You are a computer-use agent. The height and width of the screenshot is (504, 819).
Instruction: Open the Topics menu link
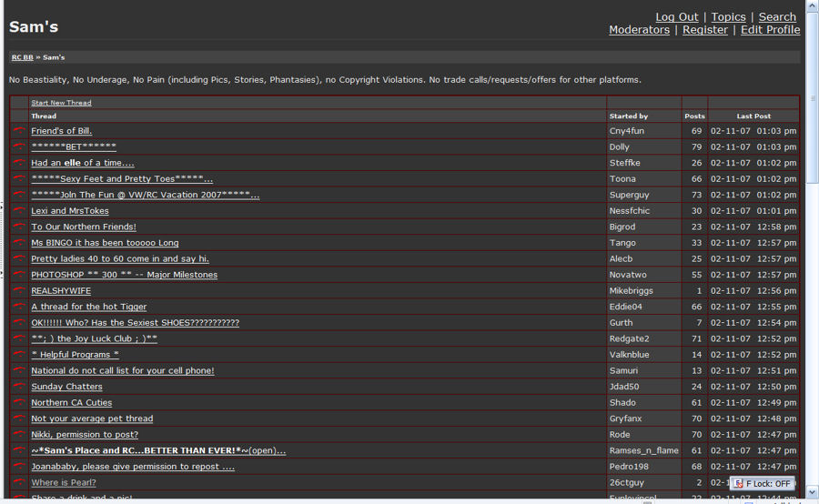coord(728,17)
